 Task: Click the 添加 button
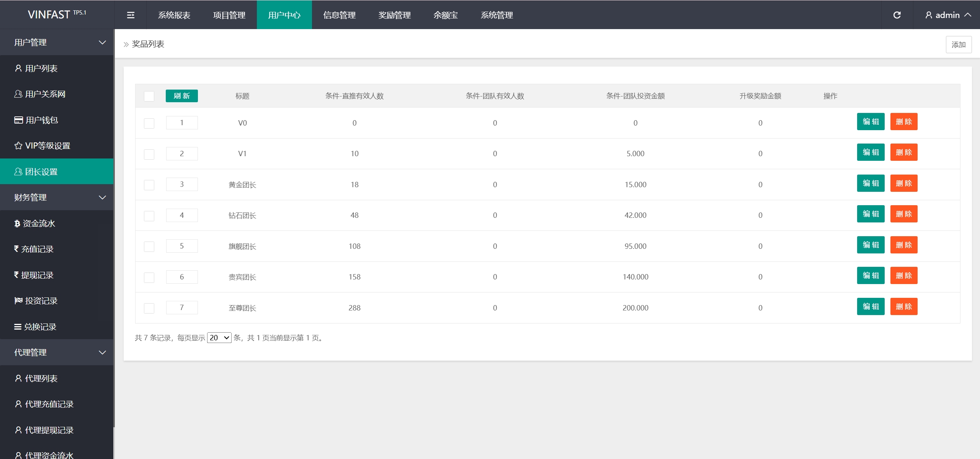958,45
